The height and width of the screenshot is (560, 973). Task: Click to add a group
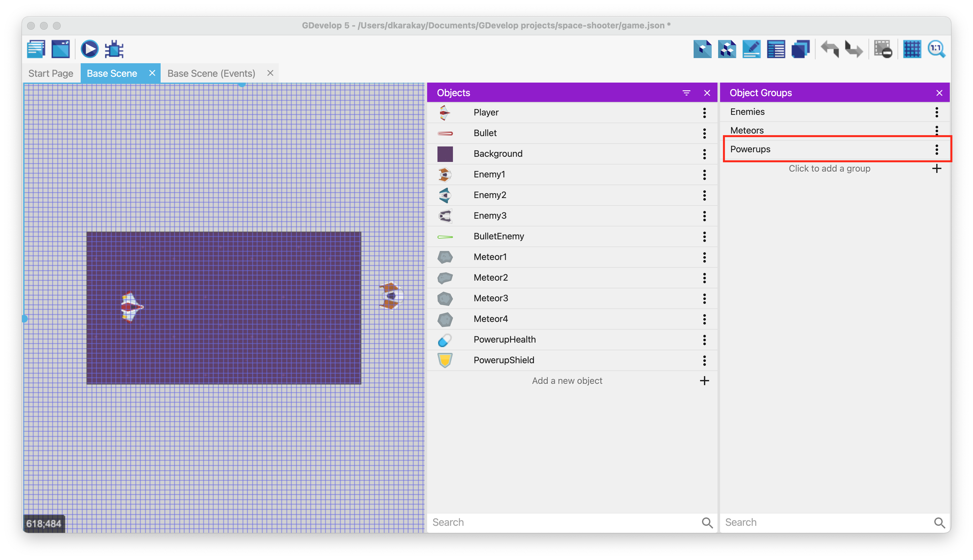(x=829, y=168)
